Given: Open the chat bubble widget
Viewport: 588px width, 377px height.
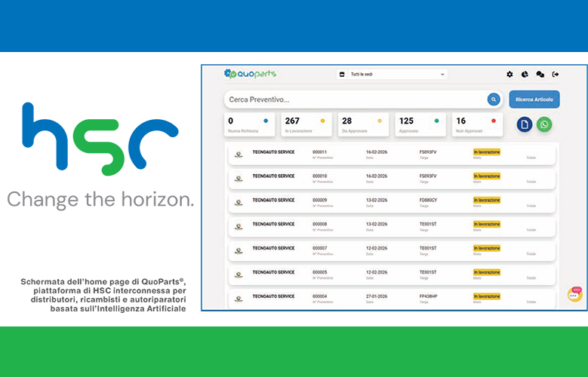Looking at the screenshot, I should point(575,294).
